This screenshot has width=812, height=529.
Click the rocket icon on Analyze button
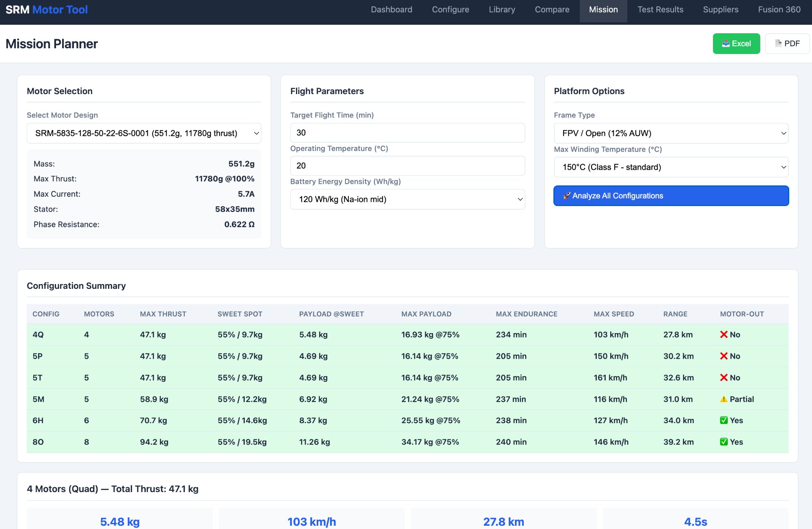click(x=566, y=196)
